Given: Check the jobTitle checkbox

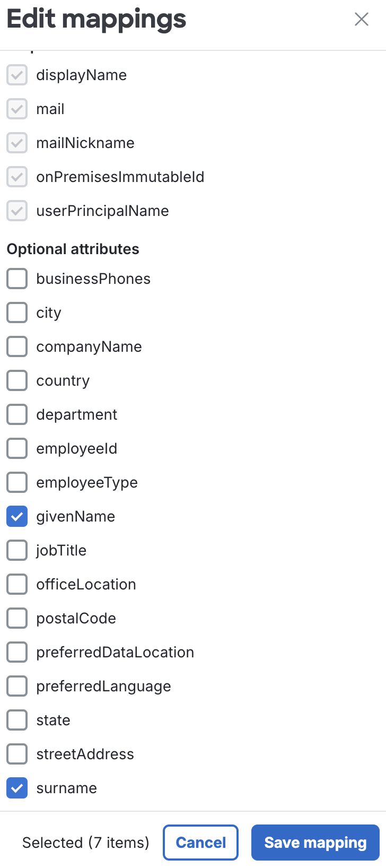Looking at the screenshot, I should 17,550.
